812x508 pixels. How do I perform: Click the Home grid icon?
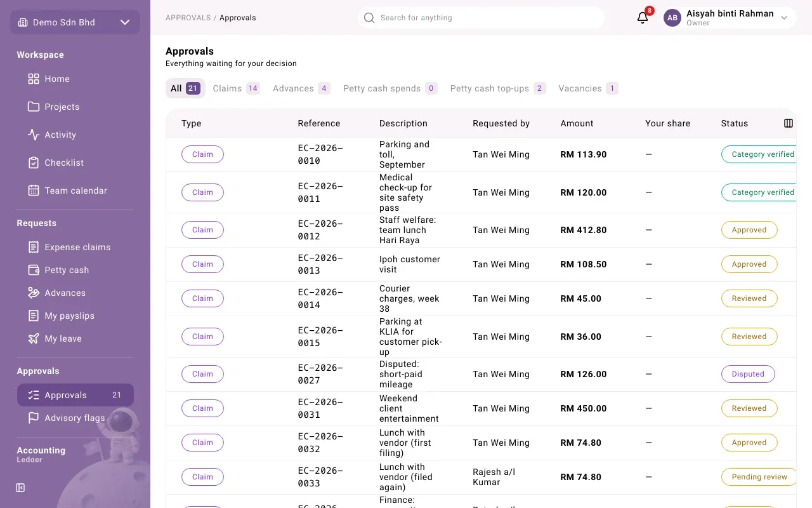click(34, 79)
